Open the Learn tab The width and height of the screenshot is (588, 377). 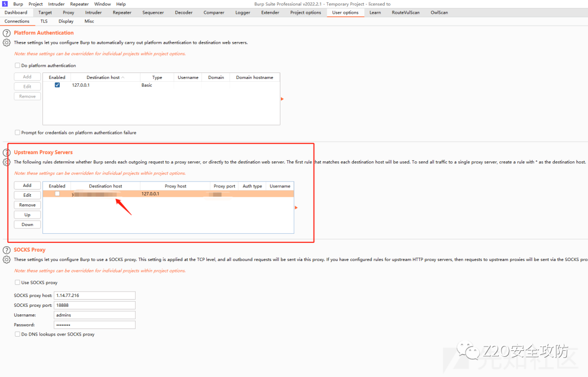[x=375, y=13]
